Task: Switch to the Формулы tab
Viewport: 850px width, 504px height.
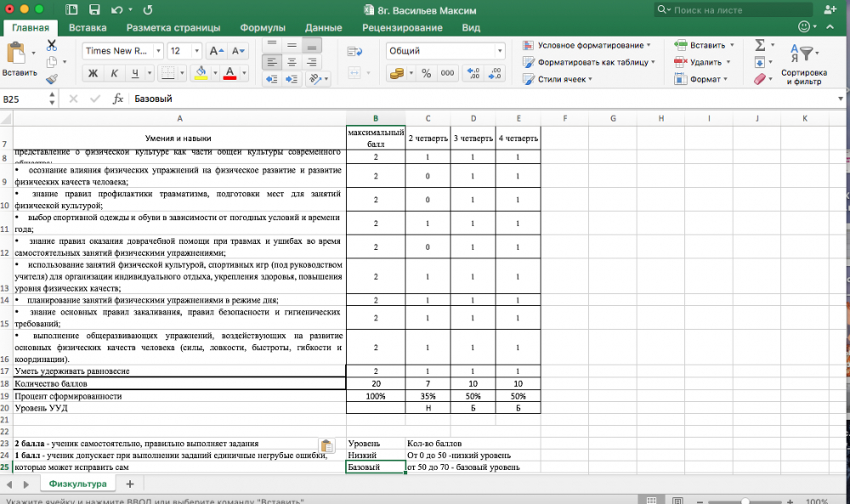Action: click(x=263, y=28)
